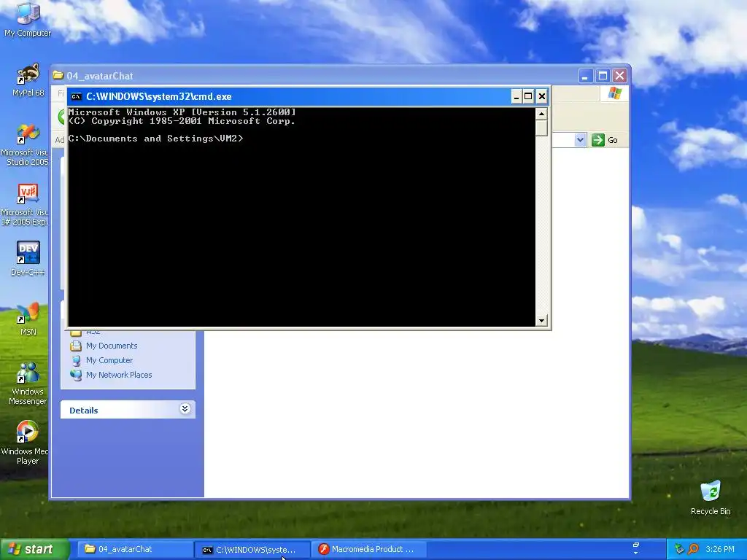The image size is (747, 560).
Task: Click the Windows flag logo in Explorer
Action: [x=614, y=93]
